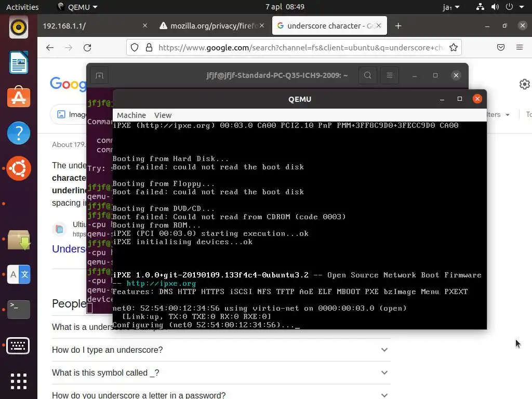Image resolution: width=532 pixels, height=399 pixels.
Task: Close the terminal window
Action: (456, 75)
